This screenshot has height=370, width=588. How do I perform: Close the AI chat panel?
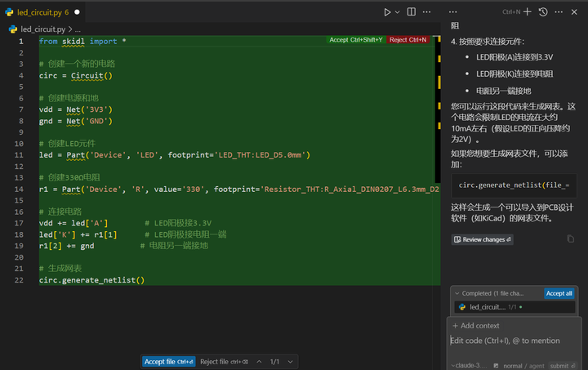coord(576,12)
